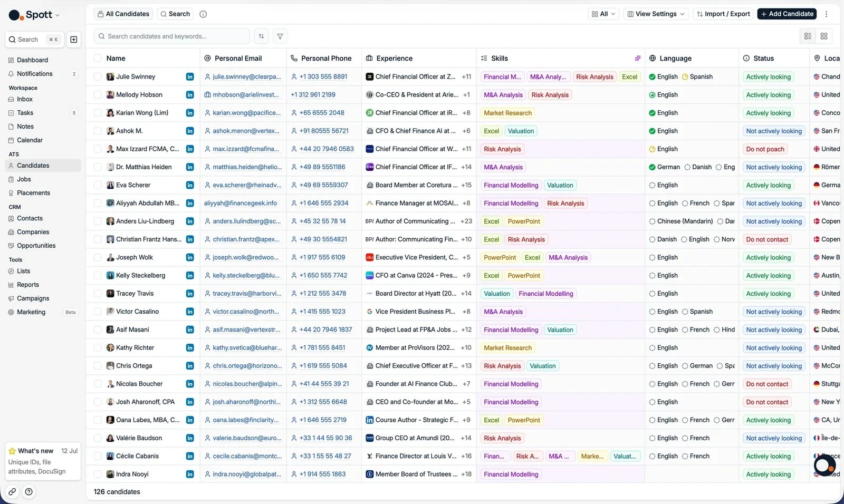844x504 pixels.
Task: Open Import / Export
Action: (723, 14)
